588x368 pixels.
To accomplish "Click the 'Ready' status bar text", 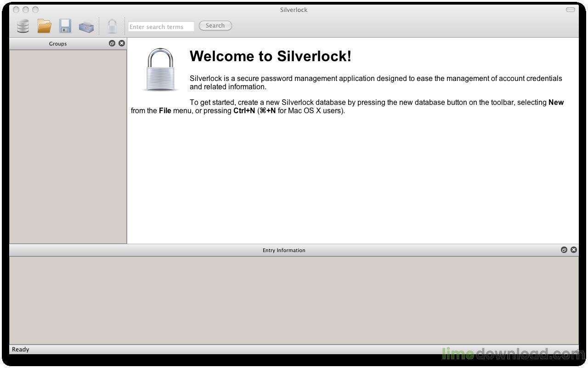I will (x=21, y=350).
